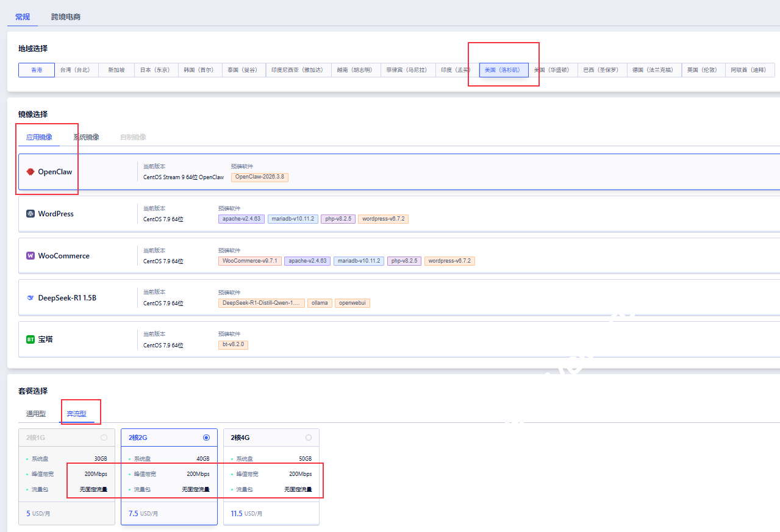Choose 新加坡 as the region
The image size is (780, 532).
pyautogui.click(x=116, y=70)
